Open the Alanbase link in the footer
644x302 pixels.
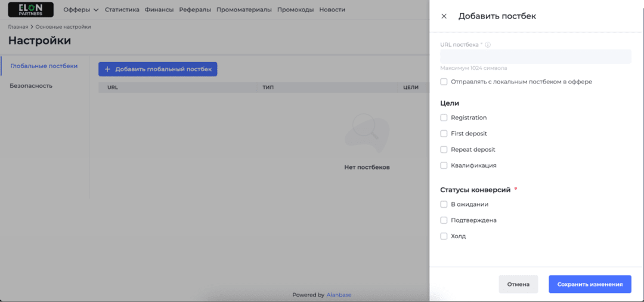click(x=339, y=295)
